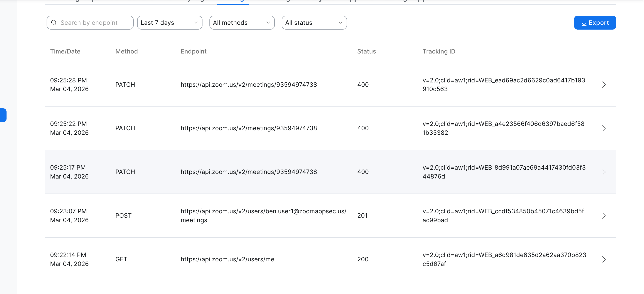Click the 201 status row
644x294 pixels.
(x=362, y=215)
